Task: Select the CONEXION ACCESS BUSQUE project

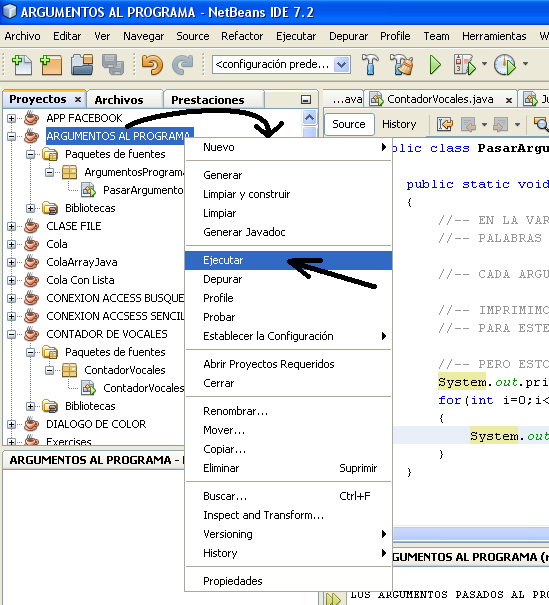Action: pyautogui.click(x=115, y=298)
